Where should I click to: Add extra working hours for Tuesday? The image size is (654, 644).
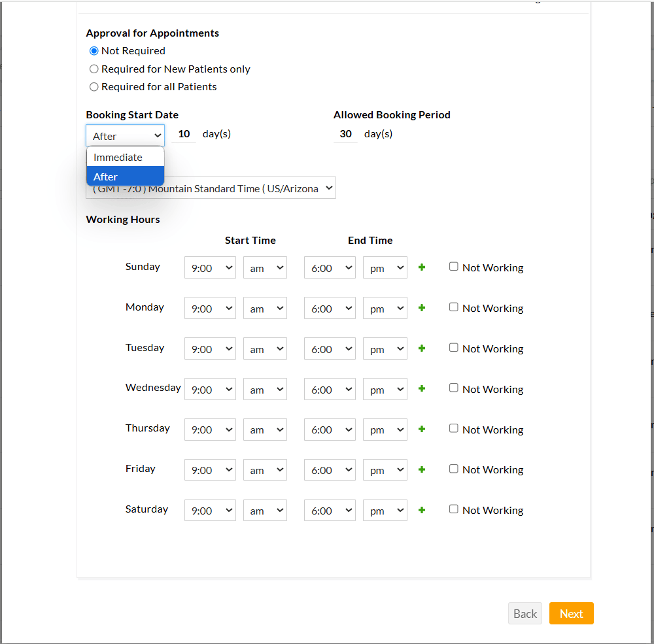coord(422,348)
